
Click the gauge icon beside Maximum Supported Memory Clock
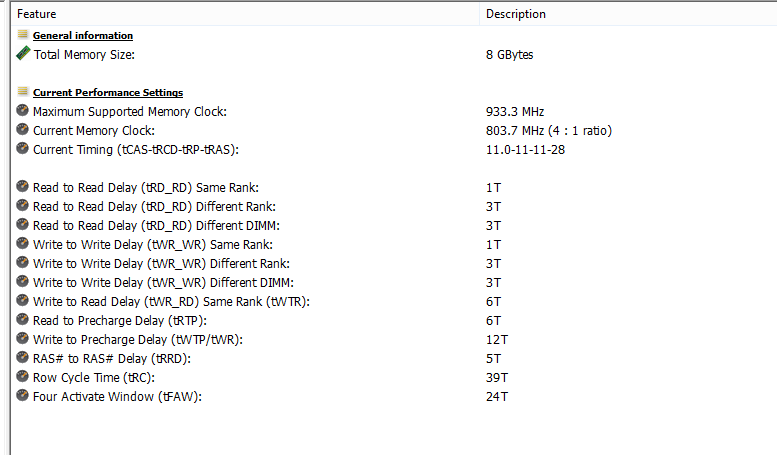22,111
